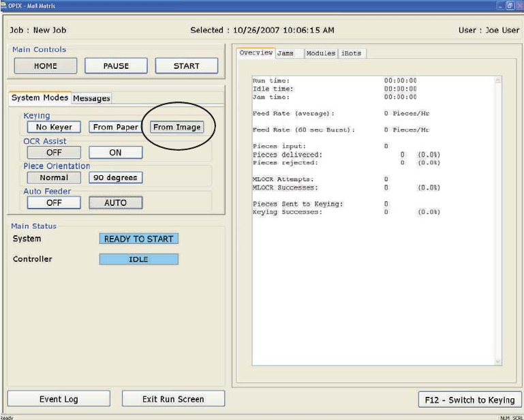The image size is (524, 420).
Task: Click the 'Idle time:' statistic line
Action: (335, 89)
